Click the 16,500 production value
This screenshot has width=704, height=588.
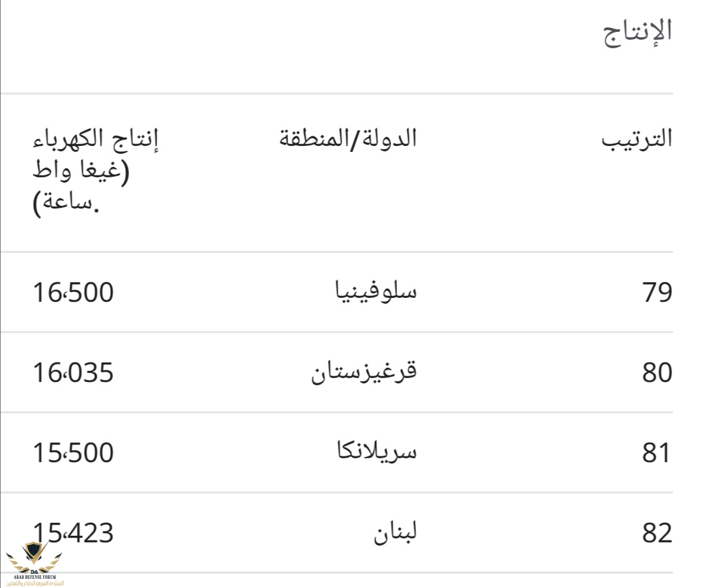click(73, 293)
